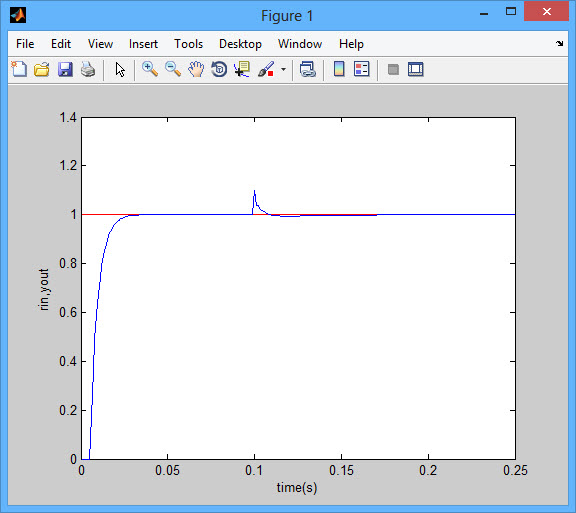Show plot tools and dock figure
The width and height of the screenshot is (576, 513).
coord(415,69)
